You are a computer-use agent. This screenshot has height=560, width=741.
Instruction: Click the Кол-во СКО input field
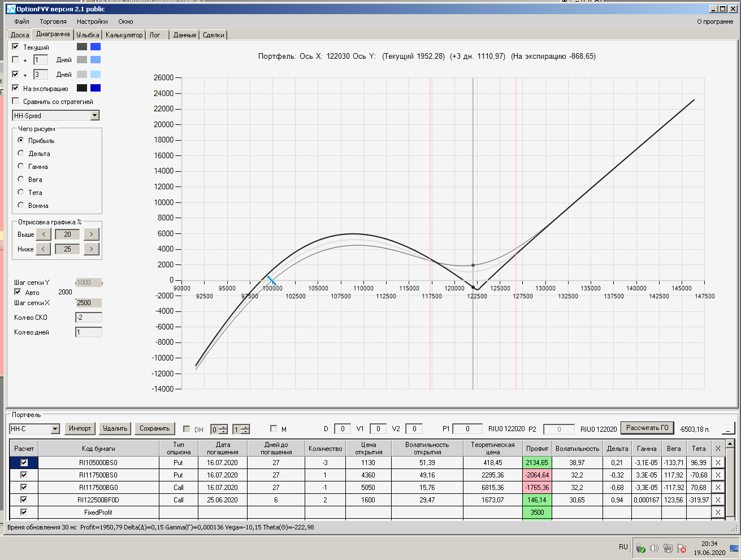click(x=89, y=318)
